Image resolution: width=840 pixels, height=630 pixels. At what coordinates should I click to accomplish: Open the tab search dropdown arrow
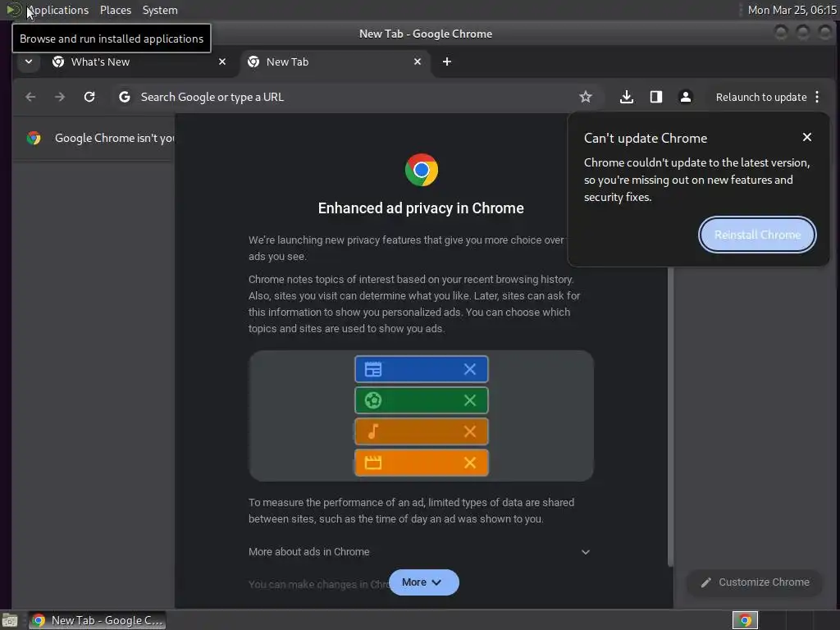[x=29, y=62]
